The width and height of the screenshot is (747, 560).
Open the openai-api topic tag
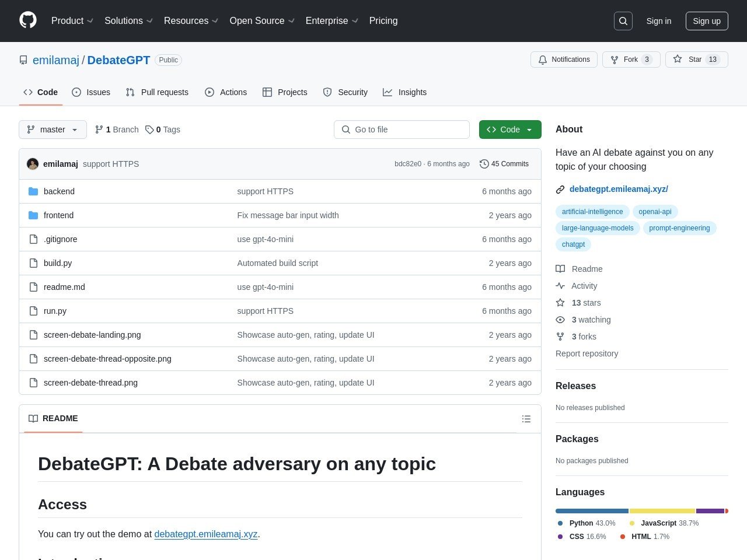(x=655, y=212)
